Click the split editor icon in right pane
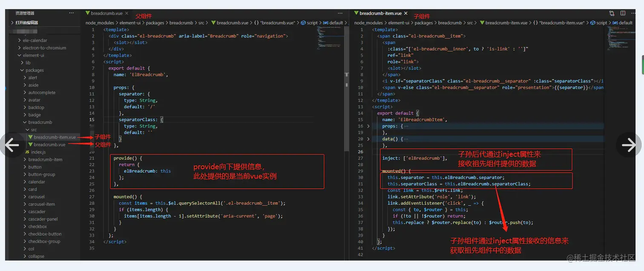 tap(623, 14)
